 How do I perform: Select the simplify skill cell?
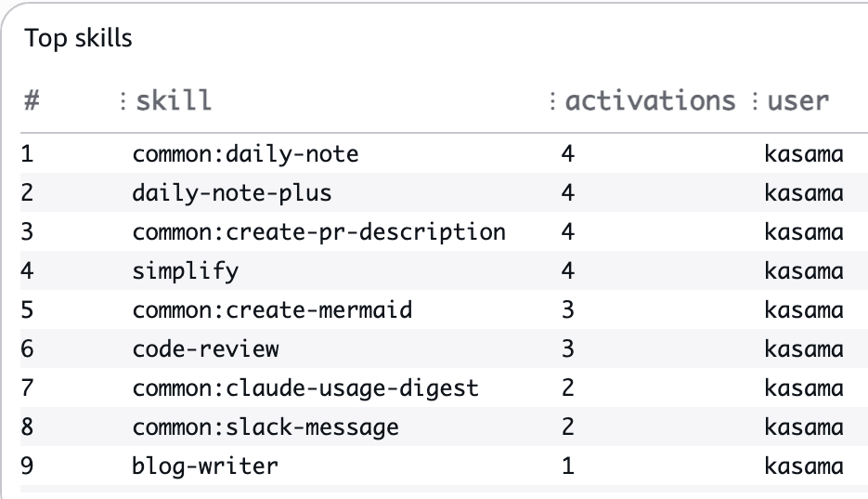[x=186, y=270]
